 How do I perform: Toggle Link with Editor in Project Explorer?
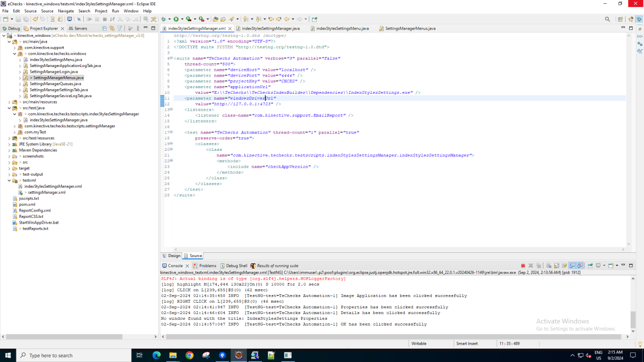112,29
